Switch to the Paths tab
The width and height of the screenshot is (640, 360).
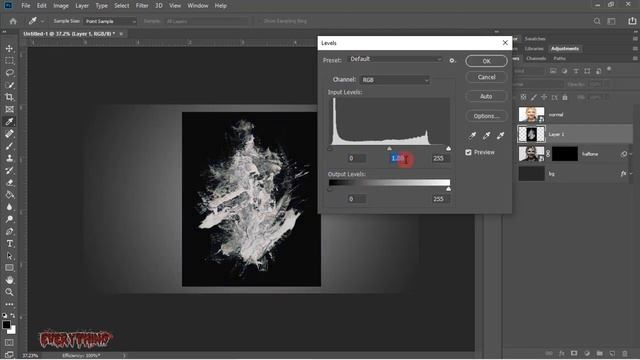pos(560,58)
